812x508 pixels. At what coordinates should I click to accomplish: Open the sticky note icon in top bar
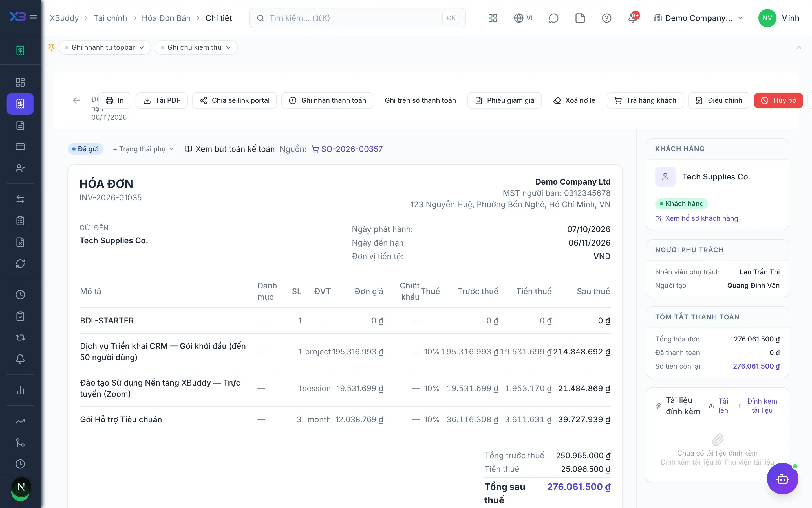click(580, 18)
